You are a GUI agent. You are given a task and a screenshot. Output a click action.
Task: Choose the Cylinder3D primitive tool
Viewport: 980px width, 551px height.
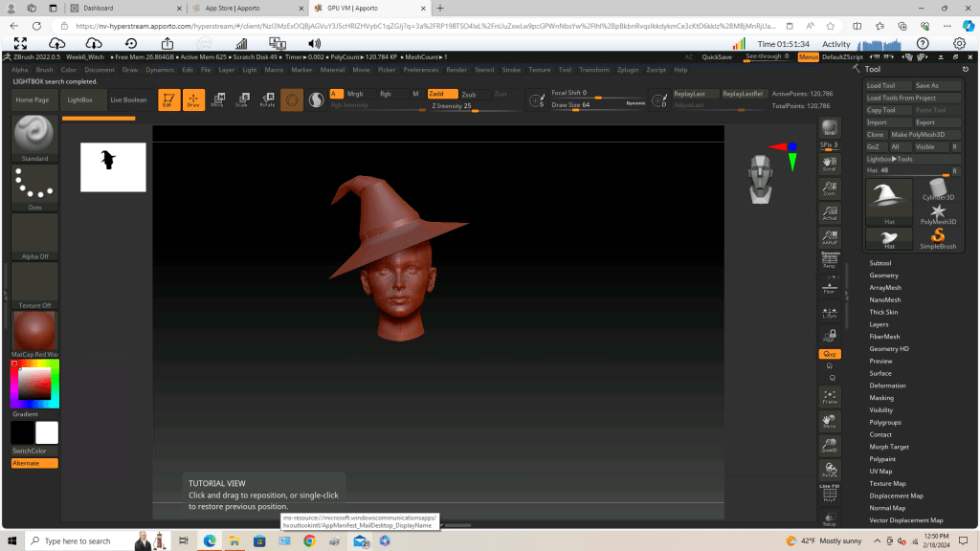tap(936, 187)
